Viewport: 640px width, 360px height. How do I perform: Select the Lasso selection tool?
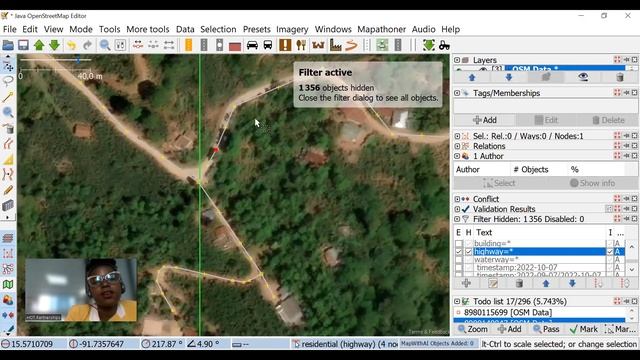coord(8,80)
